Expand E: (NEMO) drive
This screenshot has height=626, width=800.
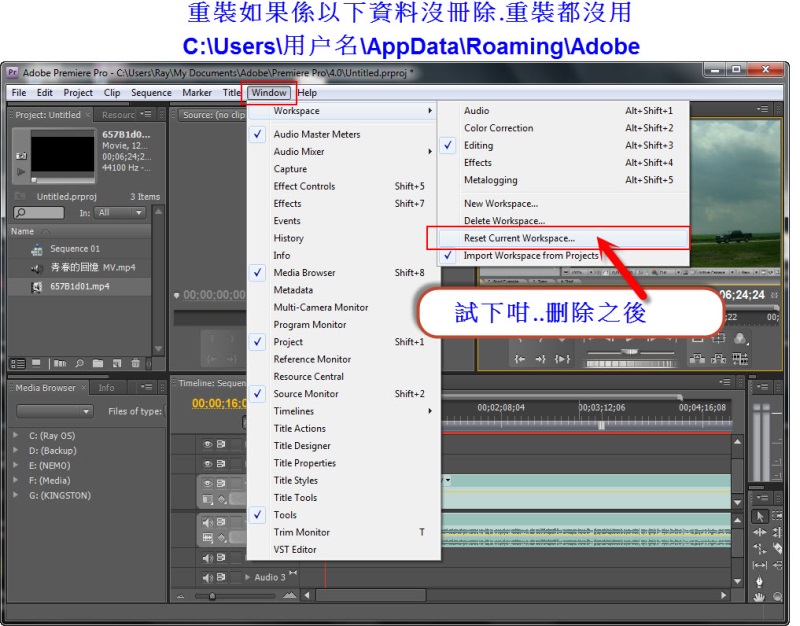pyautogui.click(x=16, y=465)
